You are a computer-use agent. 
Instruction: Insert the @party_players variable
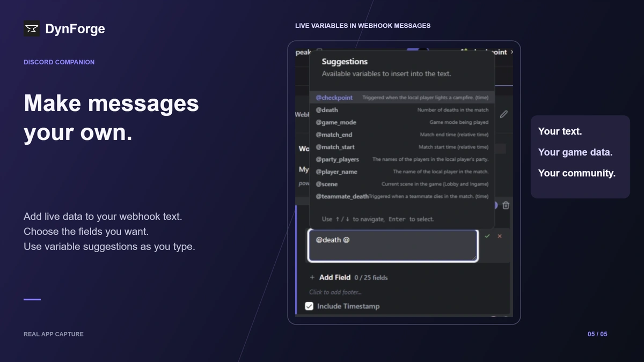tap(401, 159)
